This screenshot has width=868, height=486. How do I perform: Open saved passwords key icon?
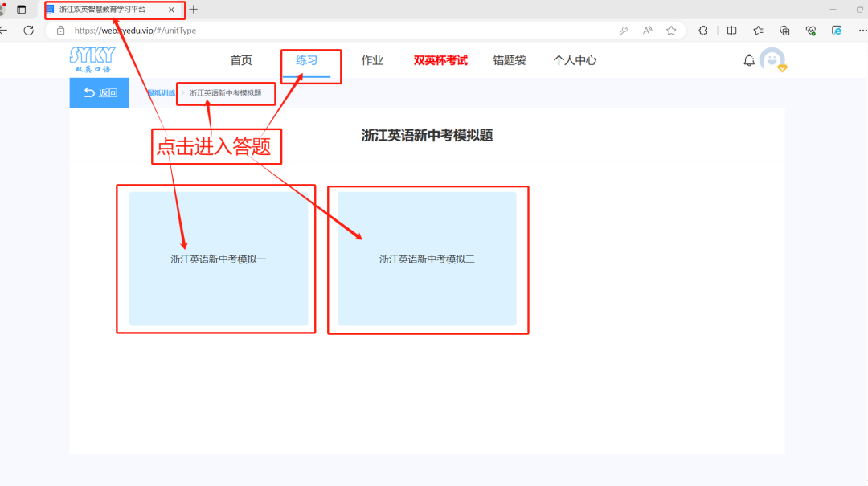tap(624, 31)
